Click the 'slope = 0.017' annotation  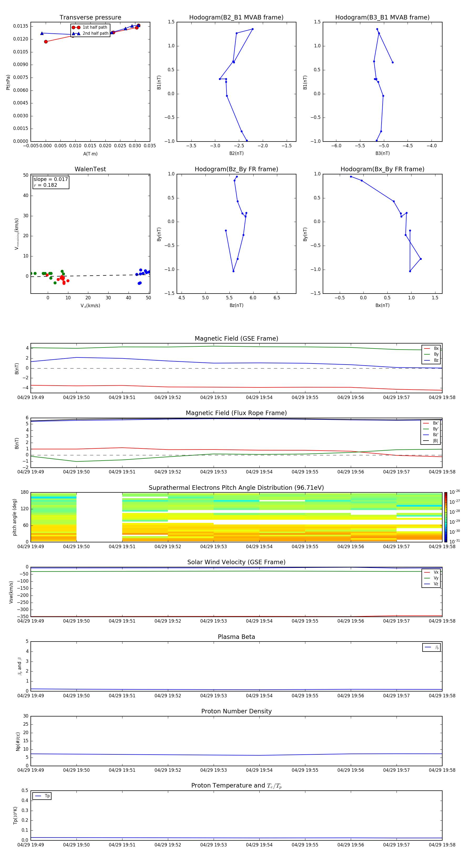click(50, 179)
